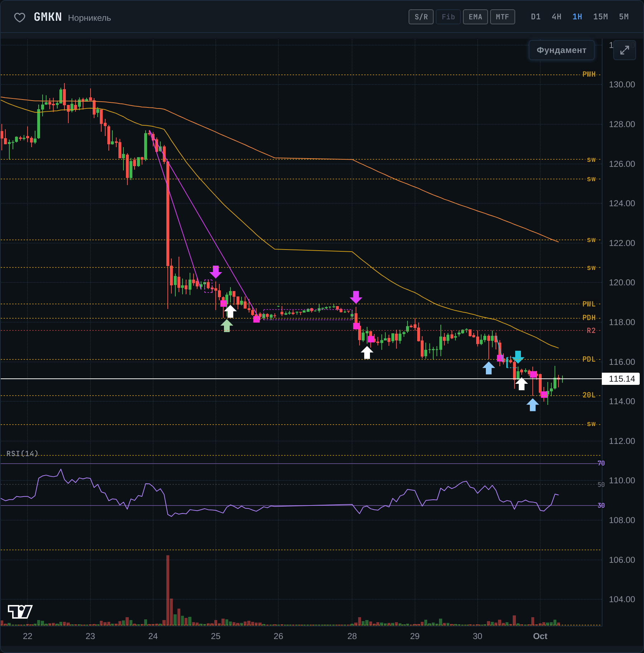Click the RSI 30 level label

coord(601,506)
